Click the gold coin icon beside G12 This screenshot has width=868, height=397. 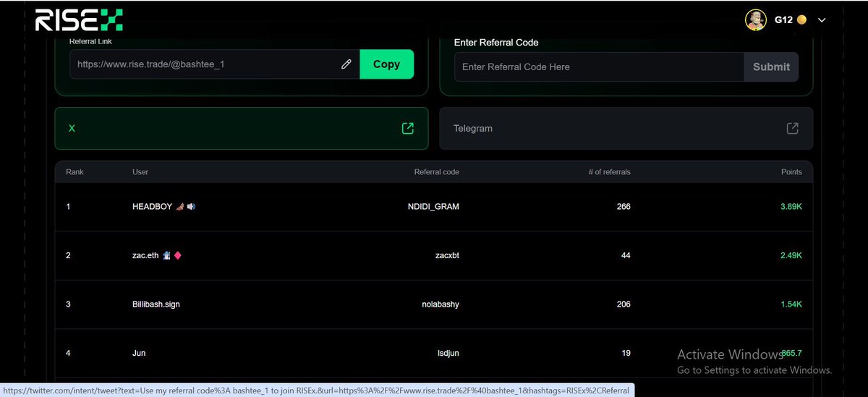click(x=801, y=20)
